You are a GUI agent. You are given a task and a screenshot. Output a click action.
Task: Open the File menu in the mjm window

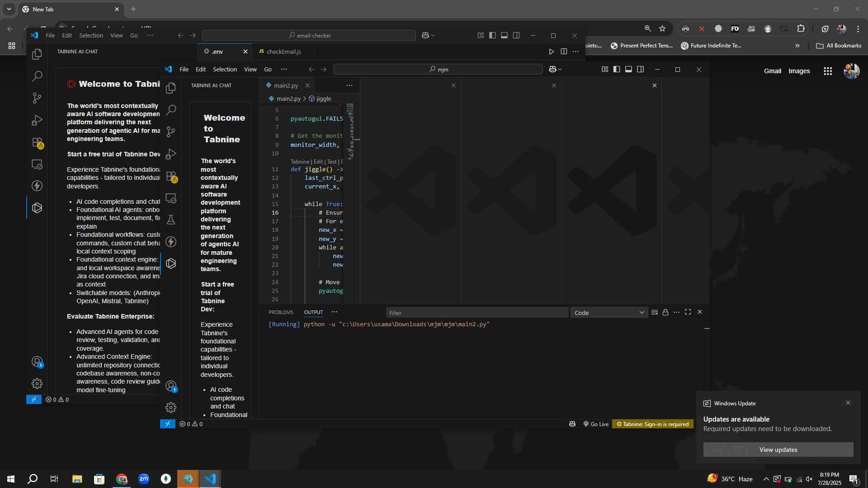point(184,69)
